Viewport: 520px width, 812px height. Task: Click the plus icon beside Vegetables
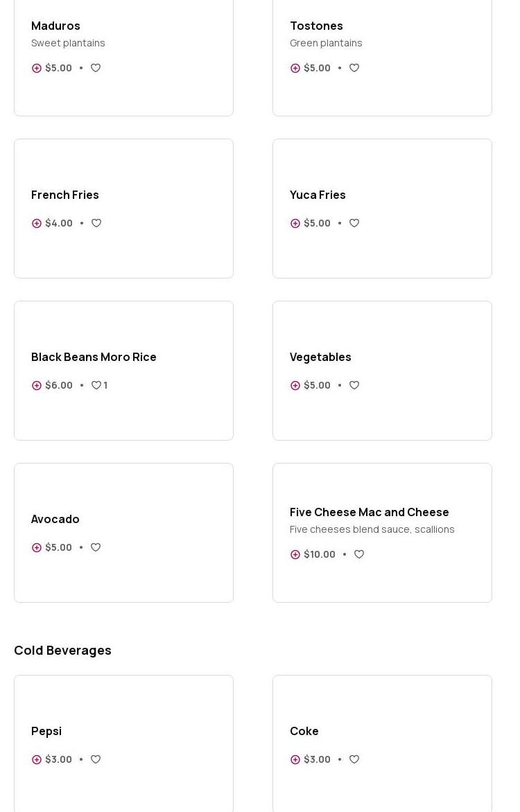coord(295,385)
